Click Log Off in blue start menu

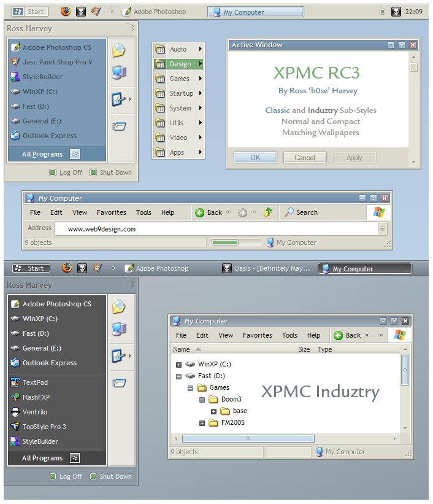(66, 173)
